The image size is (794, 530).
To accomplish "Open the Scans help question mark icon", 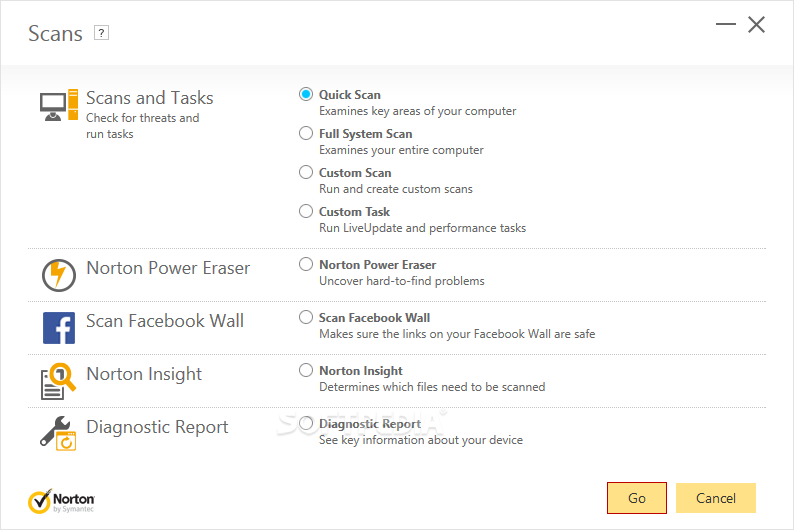I will click(101, 33).
